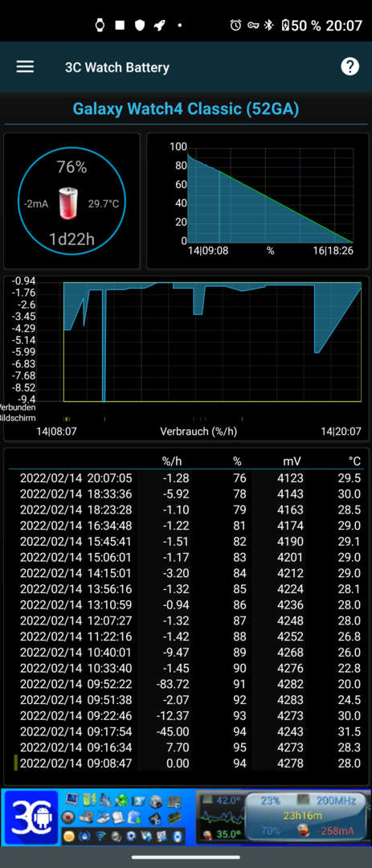
Task: Select the 14:15:01 history row
Action: 186,574
